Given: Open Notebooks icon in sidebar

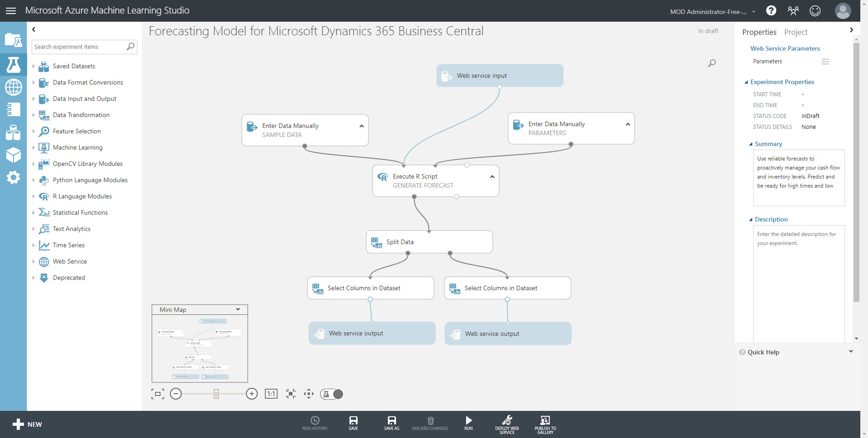Looking at the screenshot, I should point(13,109).
